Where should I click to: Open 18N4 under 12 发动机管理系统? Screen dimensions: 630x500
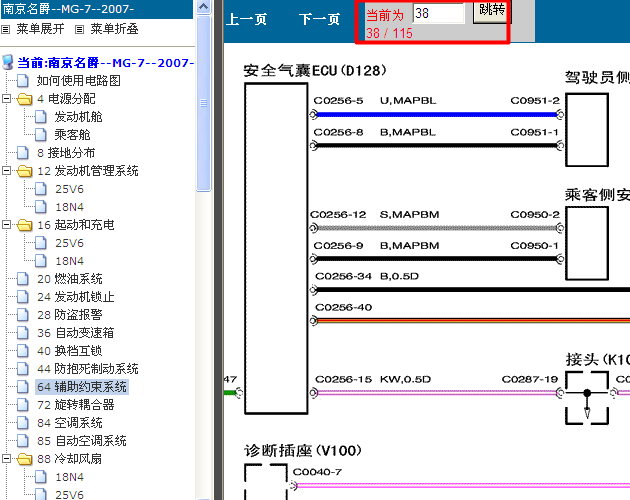69,207
